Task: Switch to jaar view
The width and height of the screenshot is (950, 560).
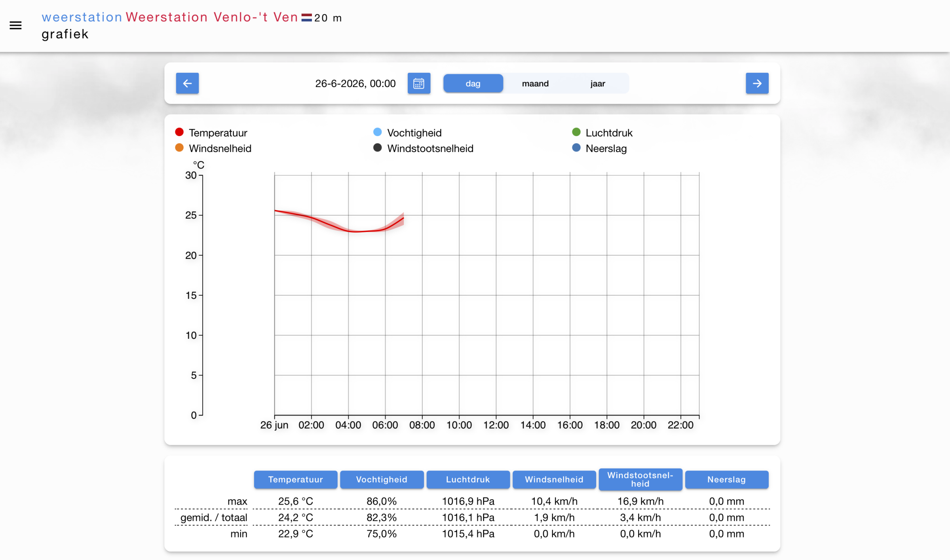Action: 597,84
